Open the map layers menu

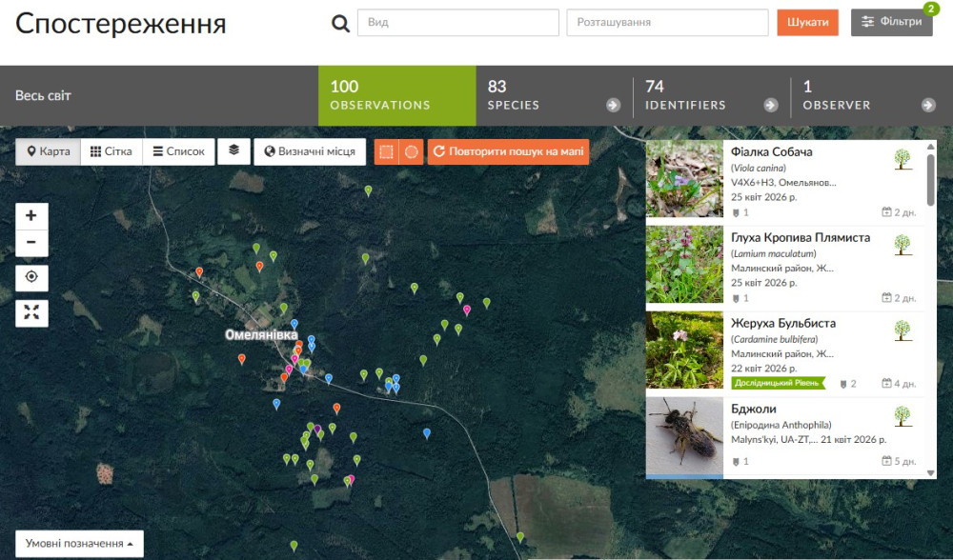pyautogui.click(x=233, y=151)
